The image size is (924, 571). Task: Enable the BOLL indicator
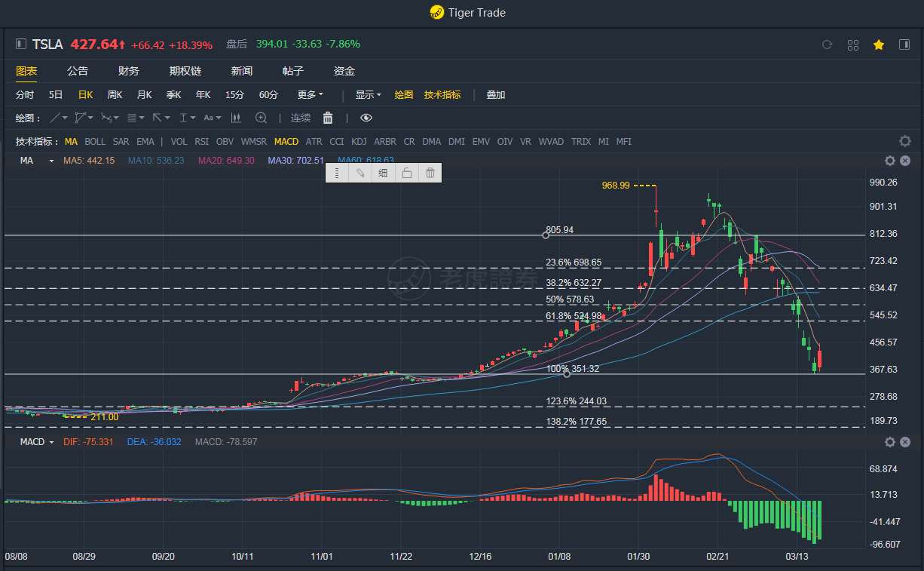coord(95,142)
